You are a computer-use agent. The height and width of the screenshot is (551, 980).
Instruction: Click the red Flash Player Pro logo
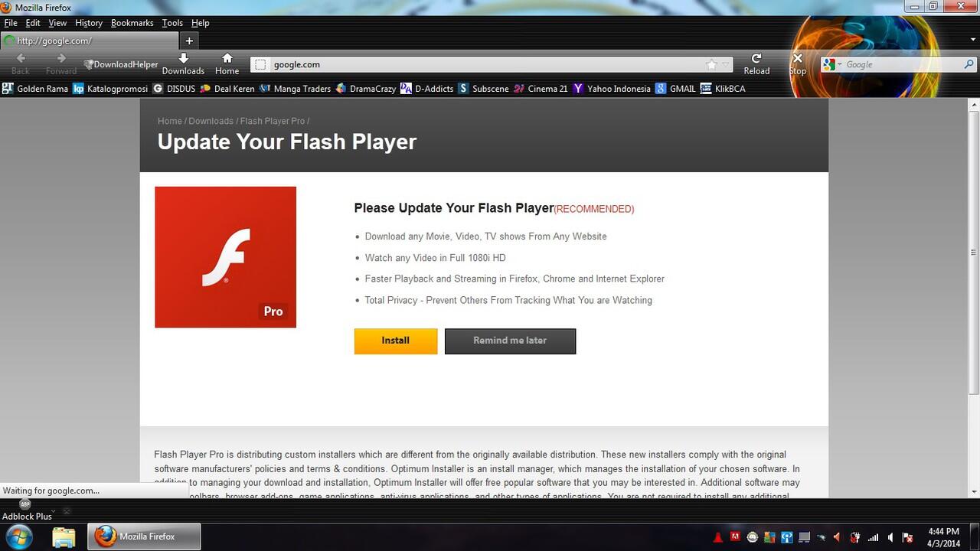(x=225, y=257)
